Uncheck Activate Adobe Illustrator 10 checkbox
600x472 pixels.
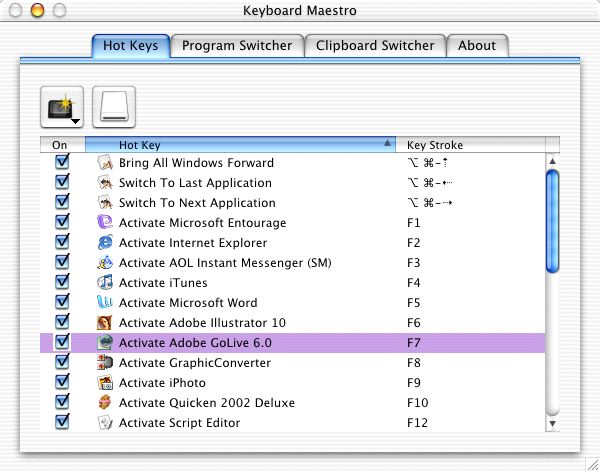tap(62, 322)
